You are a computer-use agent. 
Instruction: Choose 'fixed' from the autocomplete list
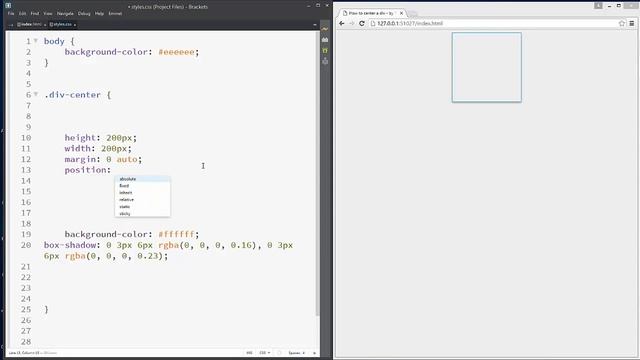[142, 186]
